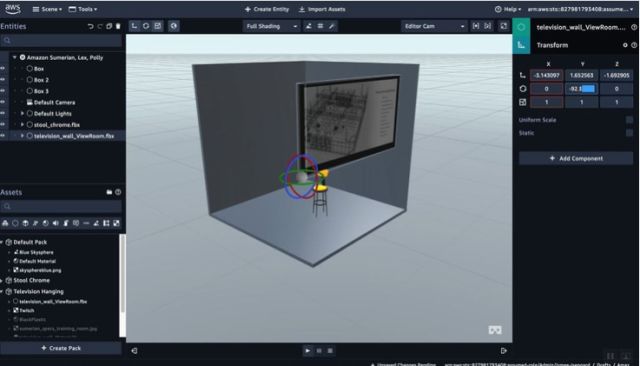Select stool_chrome.fbx in the Entities tree

[57, 124]
